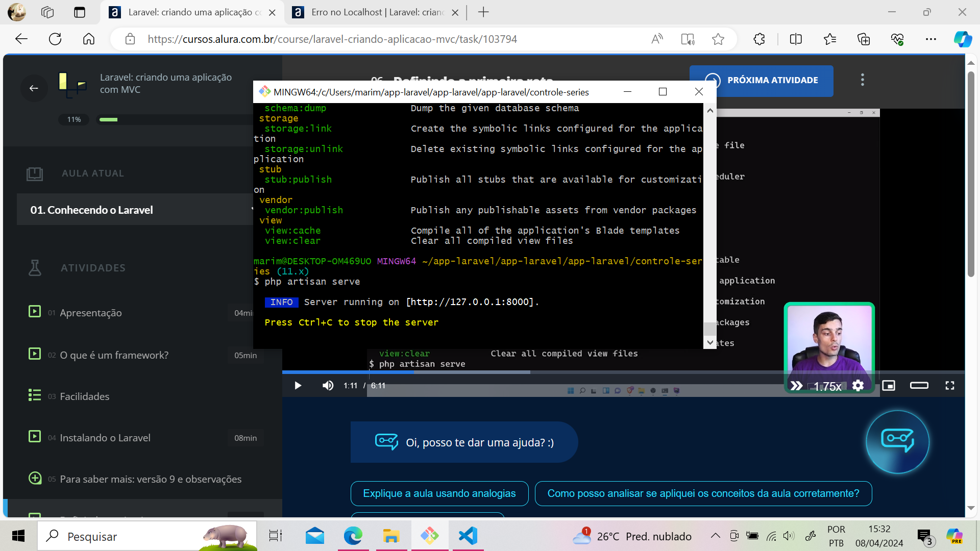The image size is (980, 551).
Task: Toggle theater mode on the video player
Action: (919, 386)
